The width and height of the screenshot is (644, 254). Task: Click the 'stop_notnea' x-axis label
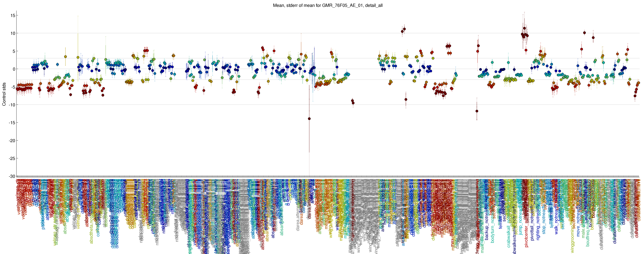(x=544, y=223)
